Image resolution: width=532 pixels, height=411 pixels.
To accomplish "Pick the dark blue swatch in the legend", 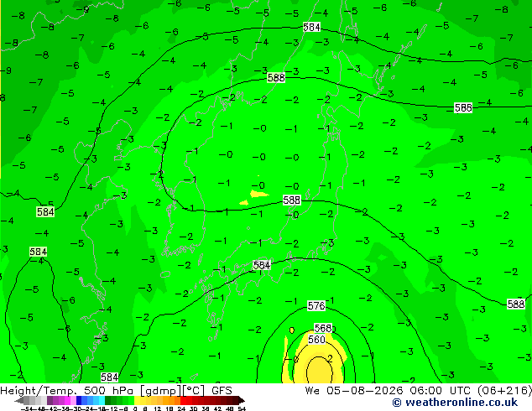I will [79, 400].
